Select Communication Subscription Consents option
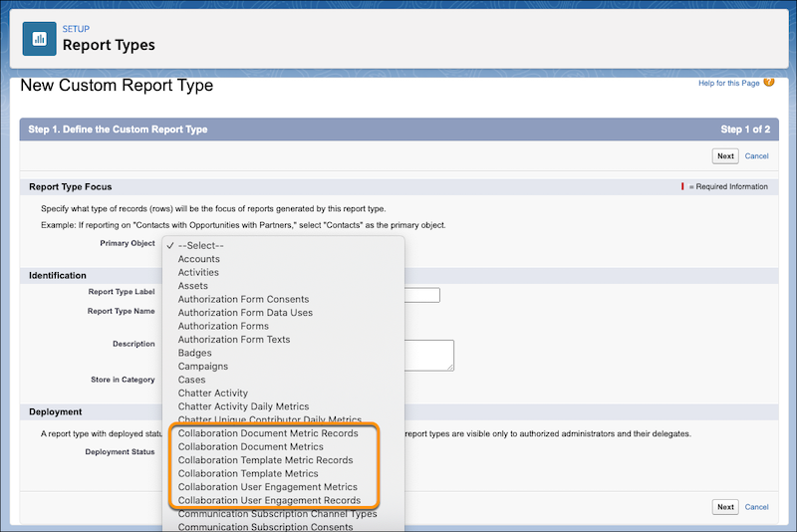The image size is (797, 532). [283, 527]
